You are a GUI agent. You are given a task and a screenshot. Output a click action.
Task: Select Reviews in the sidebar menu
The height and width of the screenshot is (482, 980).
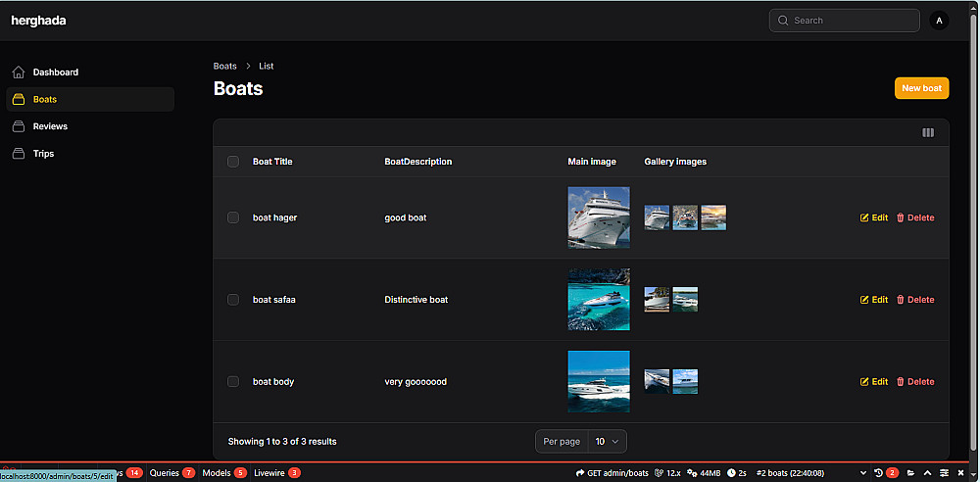click(x=90, y=126)
